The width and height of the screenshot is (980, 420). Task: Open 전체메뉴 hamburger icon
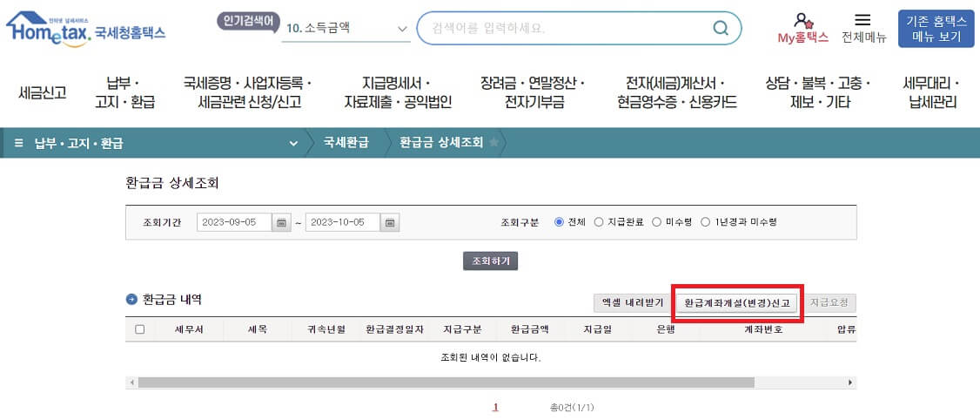coord(863,20)
